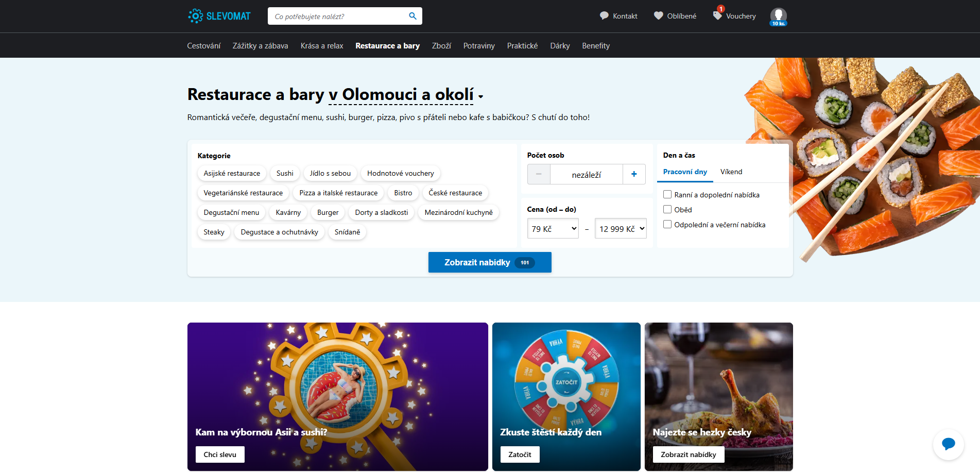This screenshot has width=980, height=472.
Task: Check the Oběd checkbox
Action: pyautogui.click(x=667, y=209)
